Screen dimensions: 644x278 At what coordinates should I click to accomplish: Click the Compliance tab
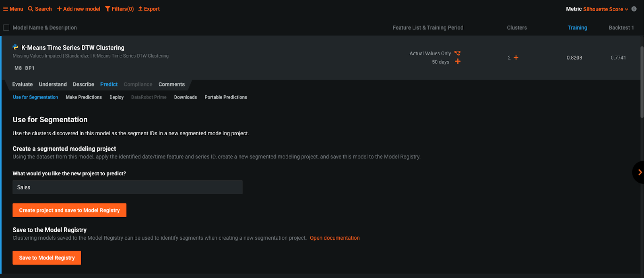pos(138,84)
